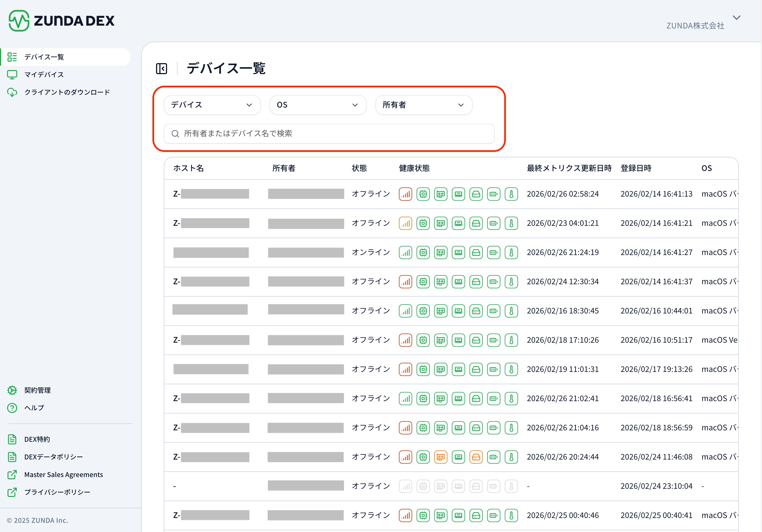762x532 pixels.
Task: Collapse the sidebar with the panel icon
Action: (161, 69)
